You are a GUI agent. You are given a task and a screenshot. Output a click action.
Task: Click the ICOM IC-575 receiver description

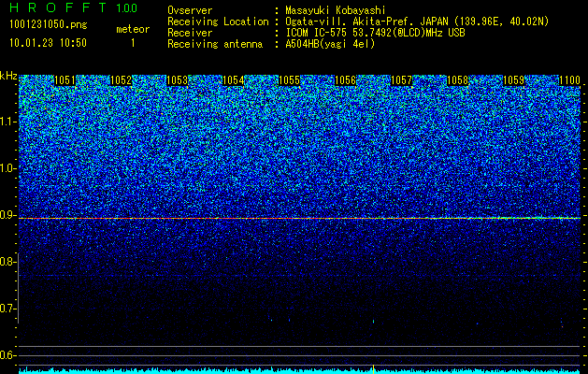click(375, 33)
